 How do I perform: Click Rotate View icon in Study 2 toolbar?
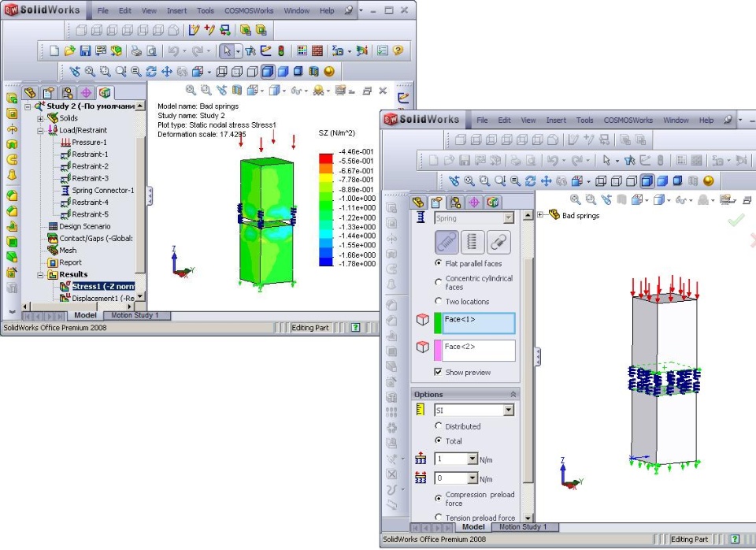[151, 72]
